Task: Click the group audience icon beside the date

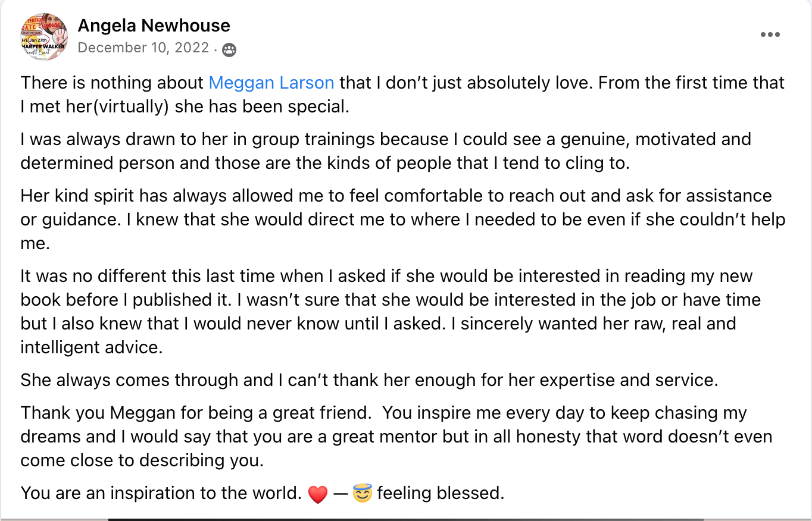Action: pyautogui.click(x=229, y=50)
